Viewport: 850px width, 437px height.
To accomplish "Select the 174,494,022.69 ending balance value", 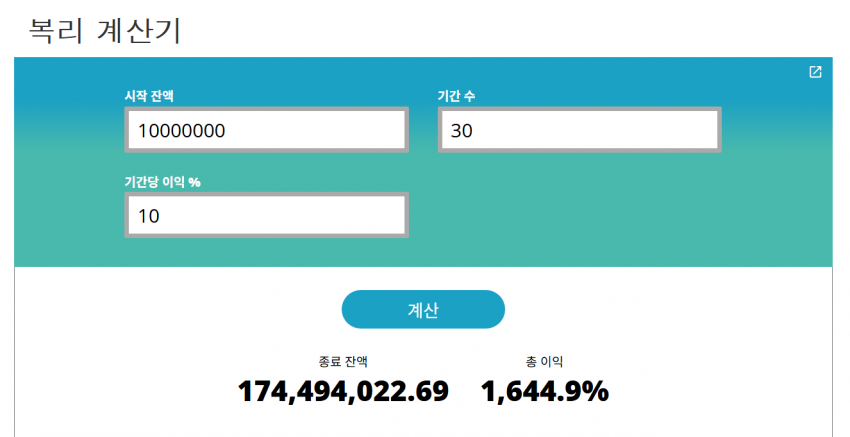I will tap(343, 392).
